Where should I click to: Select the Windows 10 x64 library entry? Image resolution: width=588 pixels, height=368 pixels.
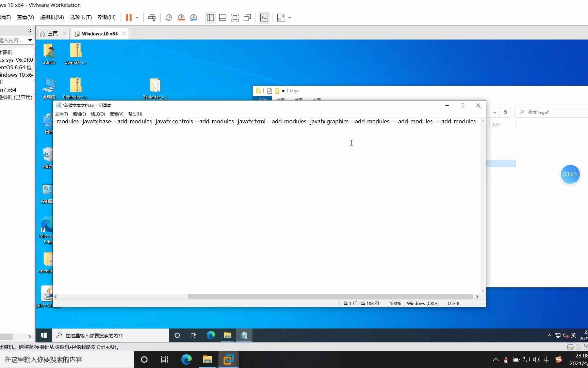[17, 75]
